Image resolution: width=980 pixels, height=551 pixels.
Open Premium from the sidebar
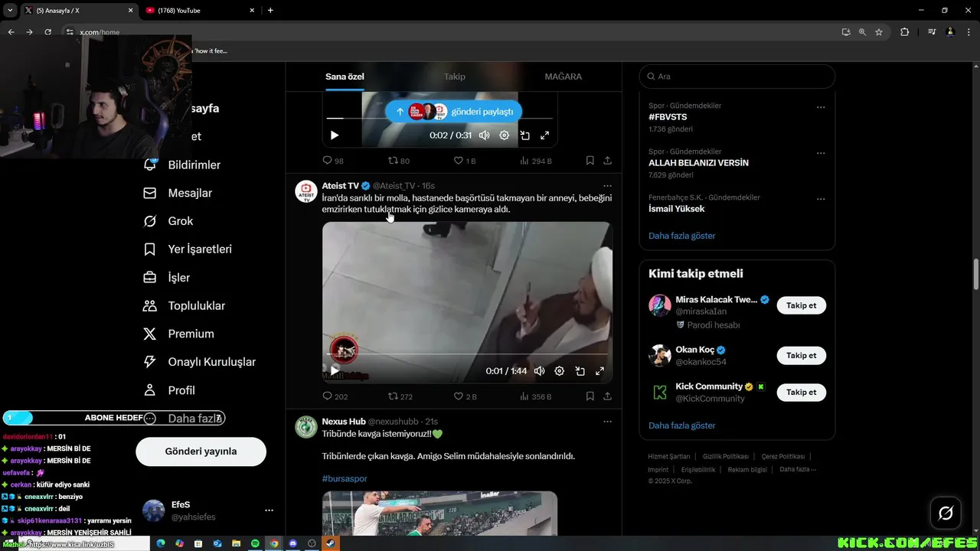(x=178, y=334)
